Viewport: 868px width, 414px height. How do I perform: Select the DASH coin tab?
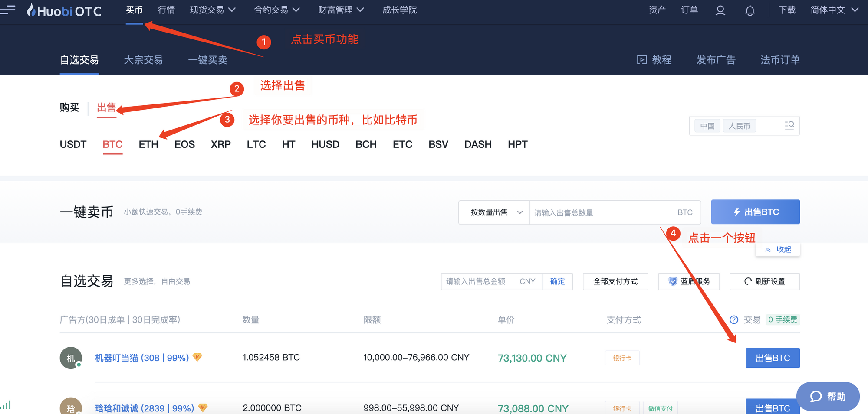(478, 144)
